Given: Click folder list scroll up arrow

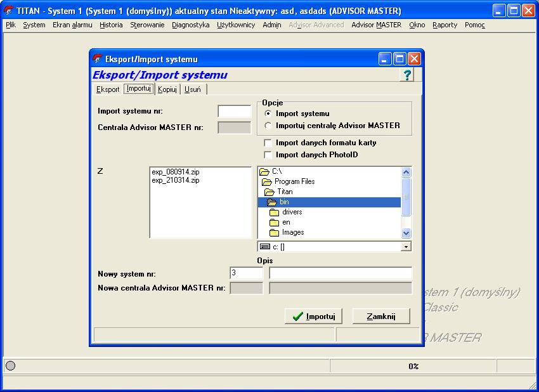Looking at the screenshot, I should pos(406,172).
